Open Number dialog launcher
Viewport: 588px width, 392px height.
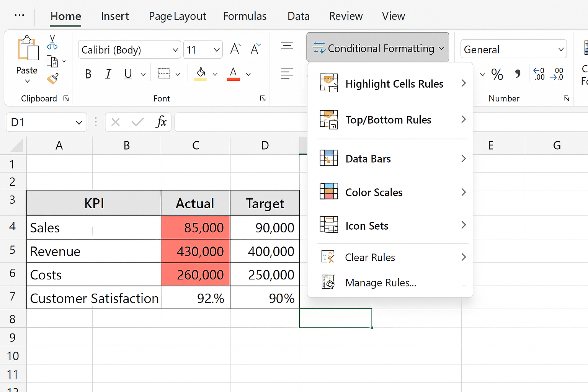pyautogui.click(x=566, y=99)
